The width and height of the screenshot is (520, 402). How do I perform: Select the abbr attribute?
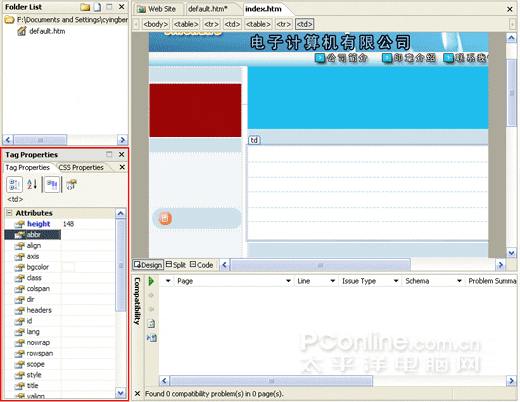tap(33, 235)
